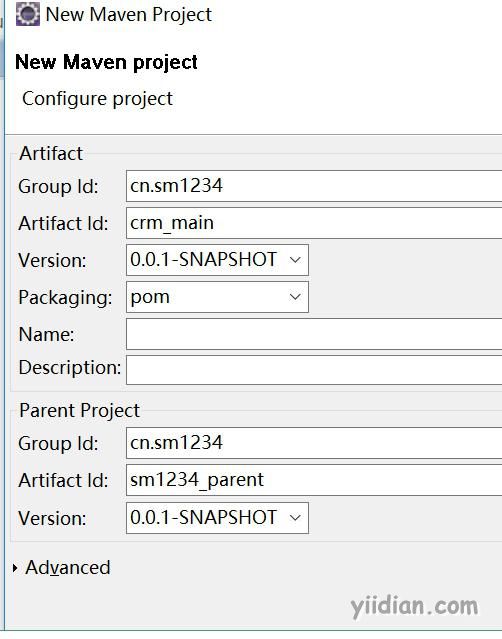Open the Parent Project Version dropdown arrow

coord(295,518)
